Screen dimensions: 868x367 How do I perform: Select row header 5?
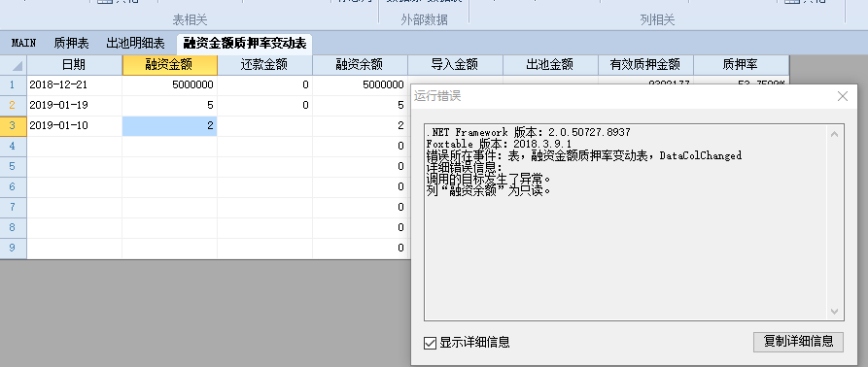tap(14, 167)
